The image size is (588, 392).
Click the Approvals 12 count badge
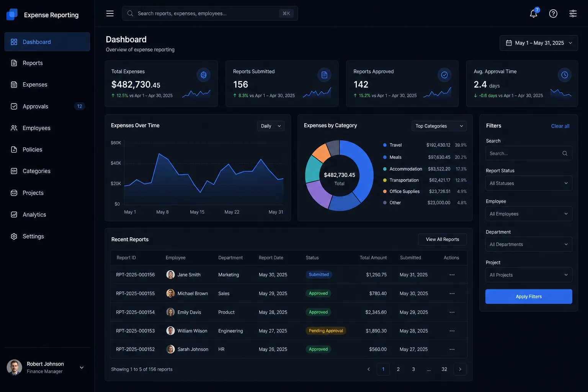80,106
